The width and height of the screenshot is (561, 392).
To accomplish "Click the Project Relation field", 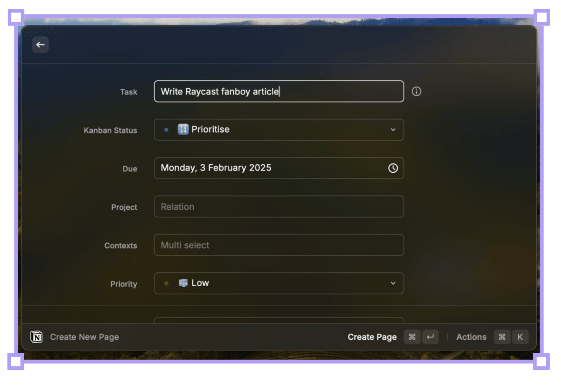I will [279, 207].
